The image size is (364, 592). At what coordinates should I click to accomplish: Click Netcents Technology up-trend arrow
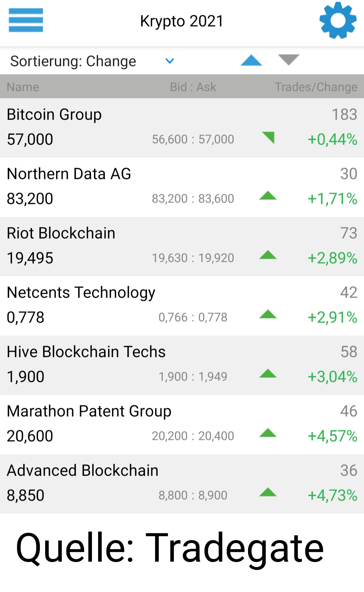tap(268, 314)
